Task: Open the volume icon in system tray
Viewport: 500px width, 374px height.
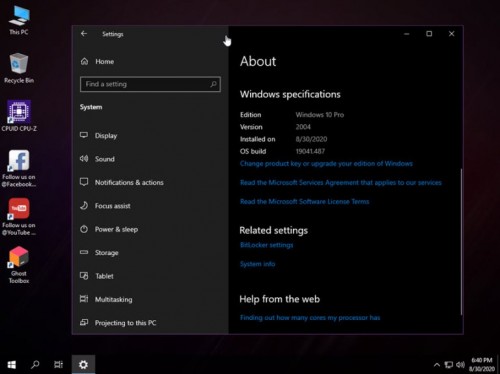Action: 460,365
